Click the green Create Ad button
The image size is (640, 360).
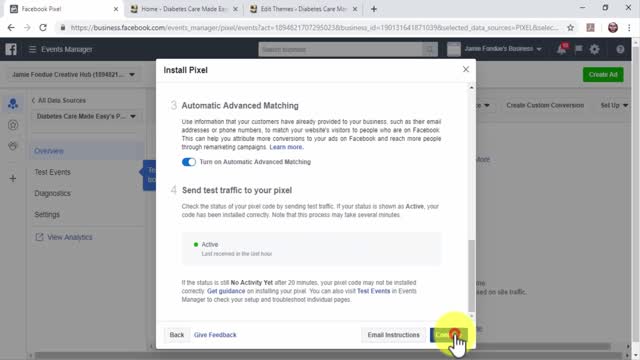[x=603, y=75]
